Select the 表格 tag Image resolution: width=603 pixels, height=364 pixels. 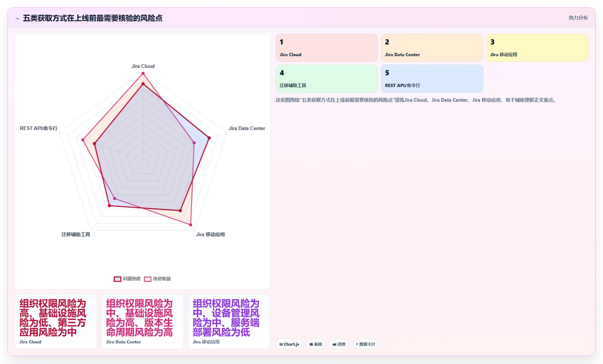[315, 344]
